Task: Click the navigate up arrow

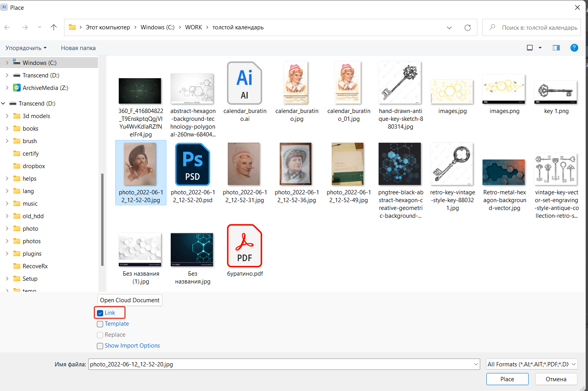Action: [x=54, y=27]
